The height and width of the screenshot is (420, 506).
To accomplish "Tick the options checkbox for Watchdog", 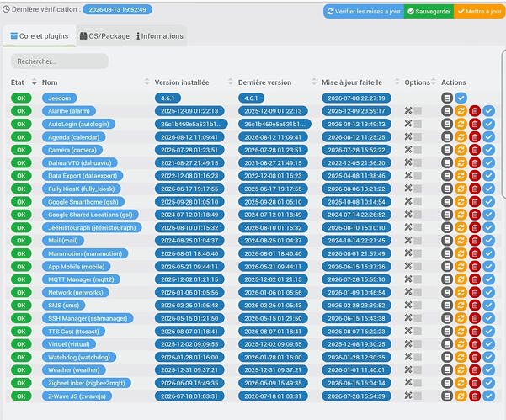I will 418,358.
